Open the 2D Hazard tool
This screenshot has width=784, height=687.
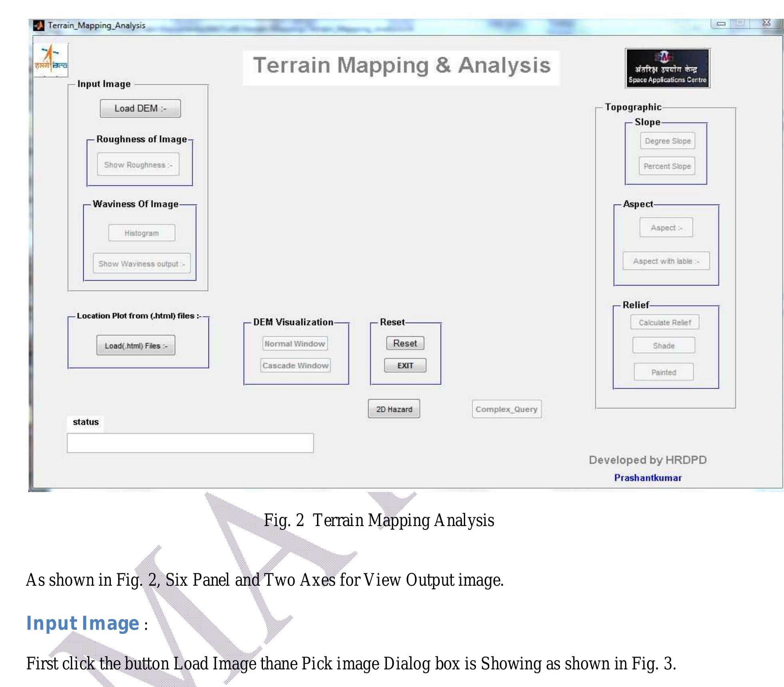394,409
